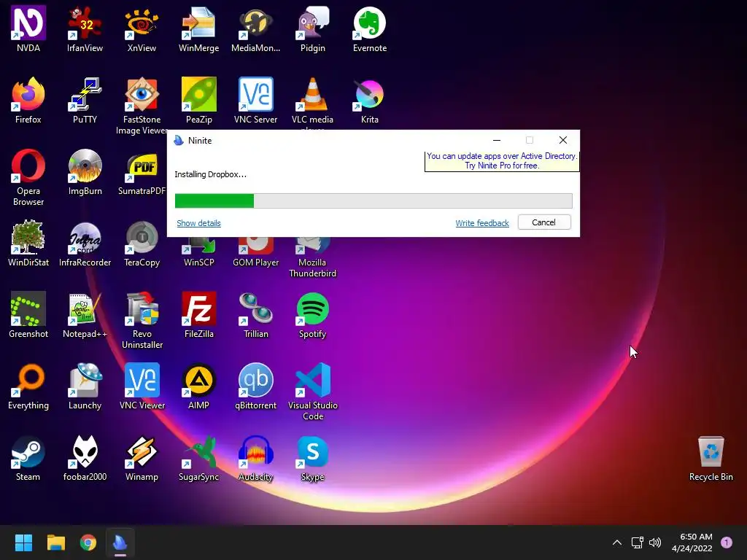Select the foobar2000 desktop icon
Image resolution: width=747 pixels, height=560 pixels.
pyautogui.click(x=85, y=458)
